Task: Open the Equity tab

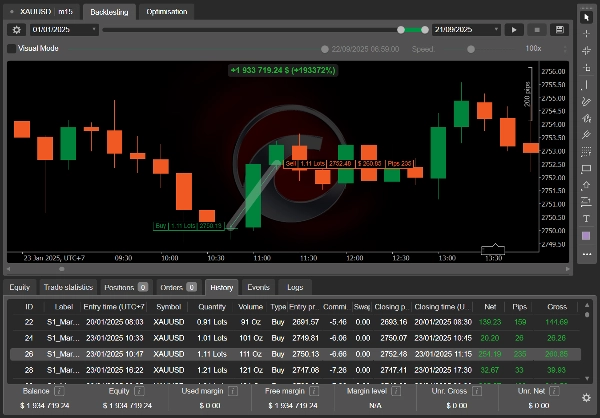Action: (20, 287)
